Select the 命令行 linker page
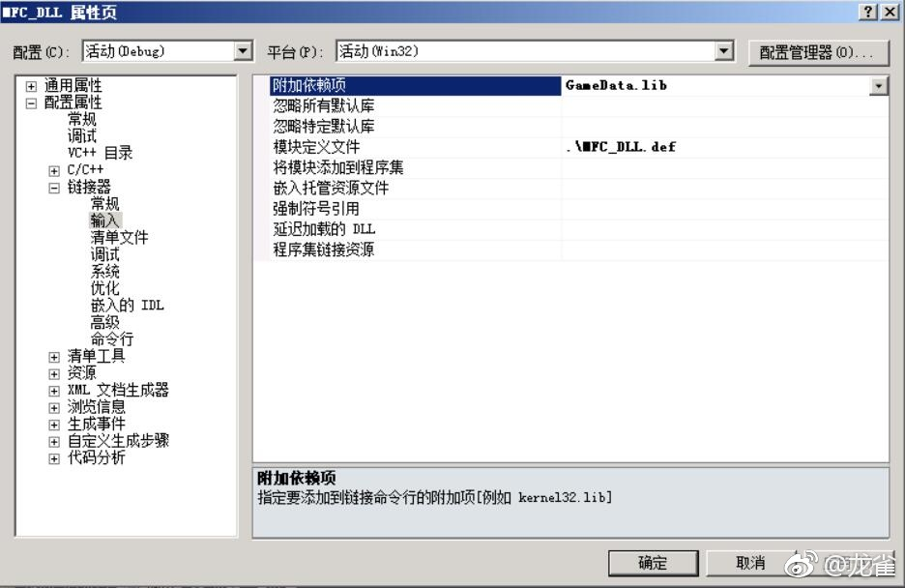This screenshot has height=588, width=905. point(112,338)
